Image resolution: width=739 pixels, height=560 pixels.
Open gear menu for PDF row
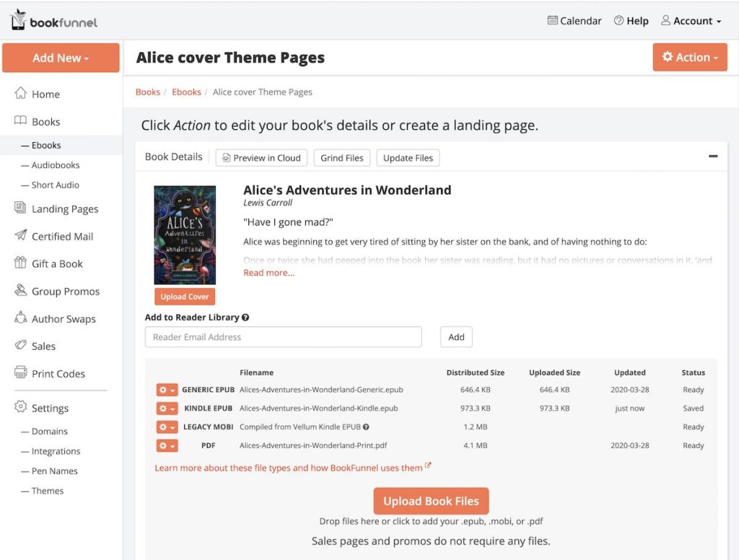click(x=167, y=445)
